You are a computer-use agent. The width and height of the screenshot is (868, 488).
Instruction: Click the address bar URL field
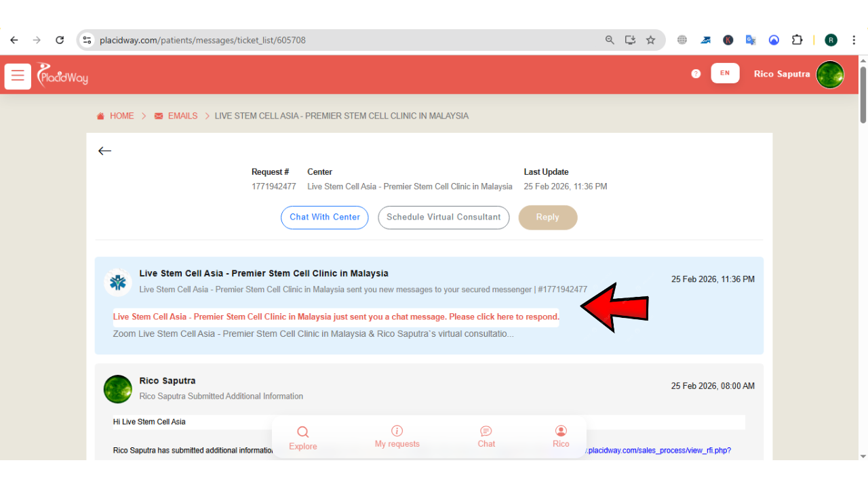339,40
